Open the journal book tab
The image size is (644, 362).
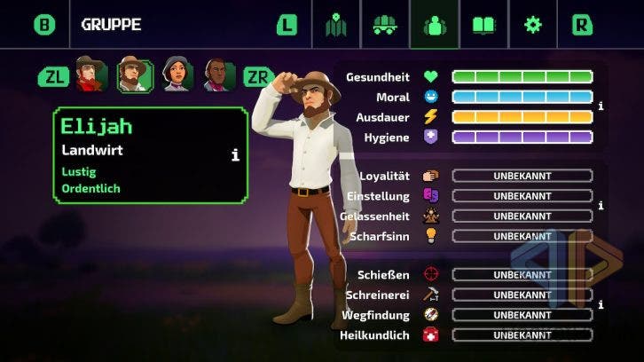pos(483,25)
